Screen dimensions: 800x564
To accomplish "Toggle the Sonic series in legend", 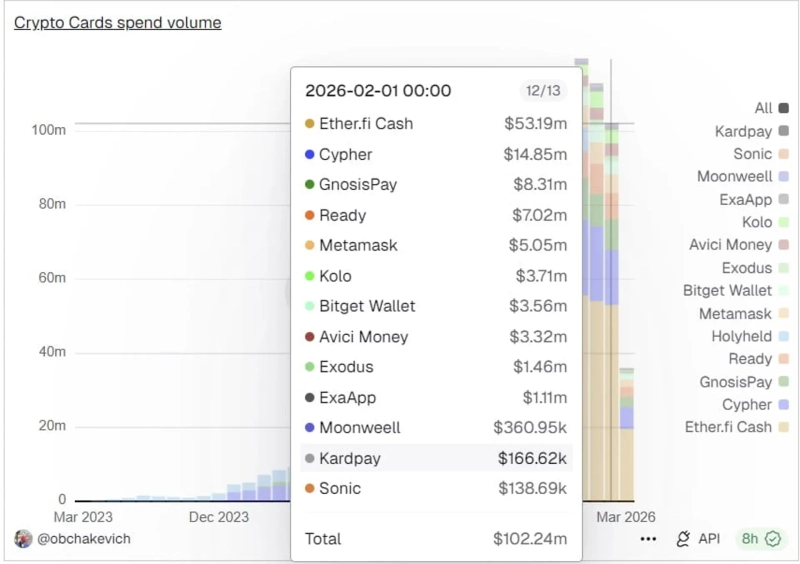I will [x=752, y=154].
